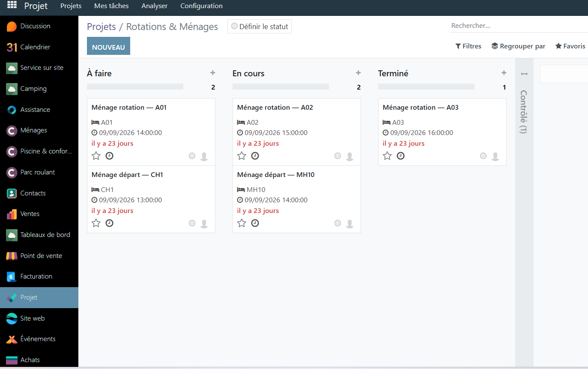Click assignee avatar on Ménage rotation — A03
Image resolution: width=588 pixels, height=369 pixels.
(x=495, y=156)
